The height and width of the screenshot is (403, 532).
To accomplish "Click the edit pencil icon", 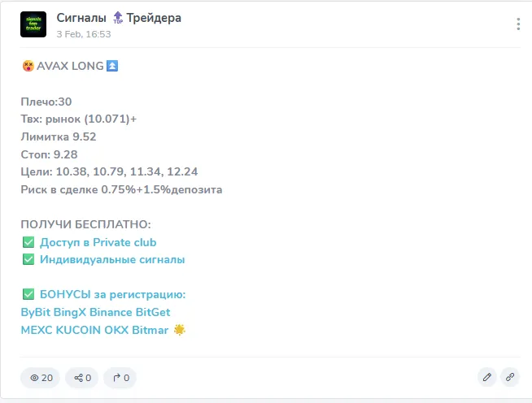I will [487, 377].
